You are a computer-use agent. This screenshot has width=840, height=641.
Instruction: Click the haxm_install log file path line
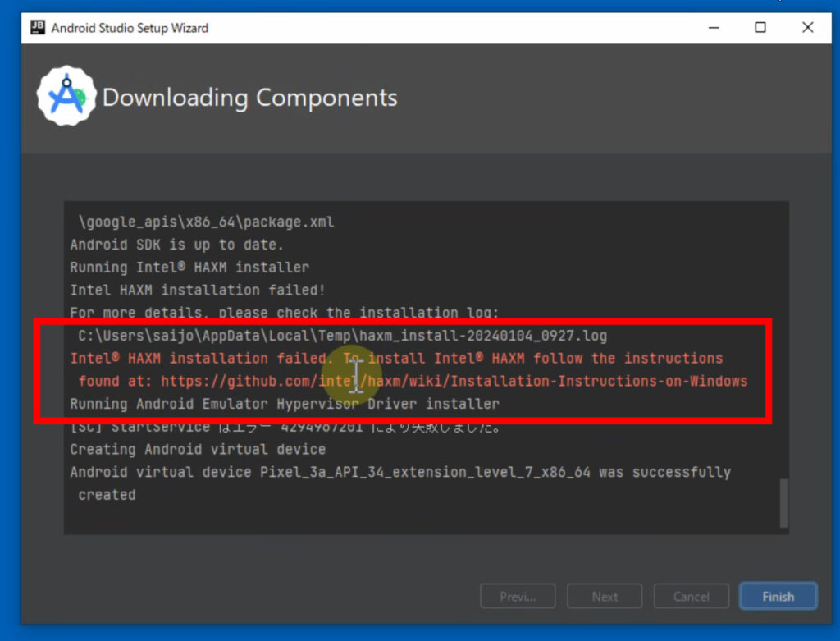point(342,336)
